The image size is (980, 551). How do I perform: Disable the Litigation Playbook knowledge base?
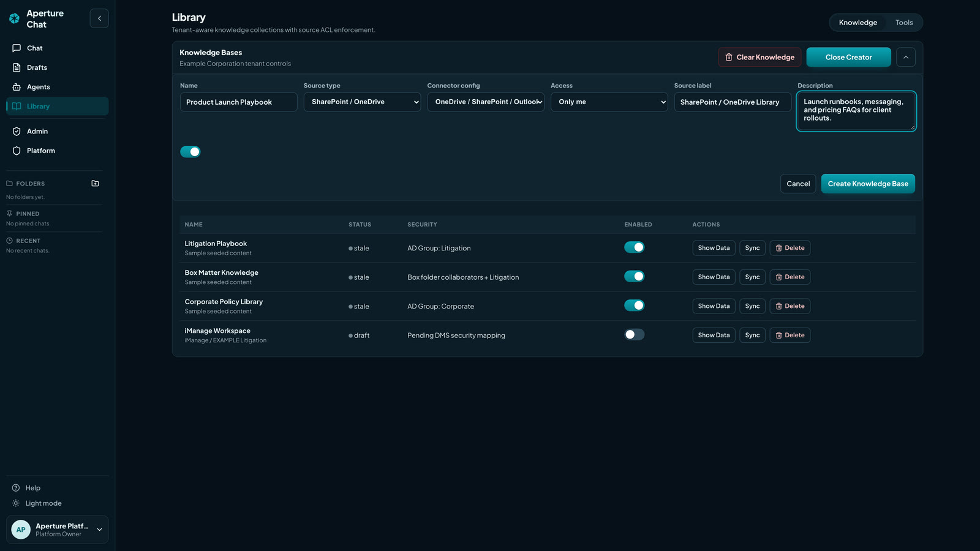point(635,247)
